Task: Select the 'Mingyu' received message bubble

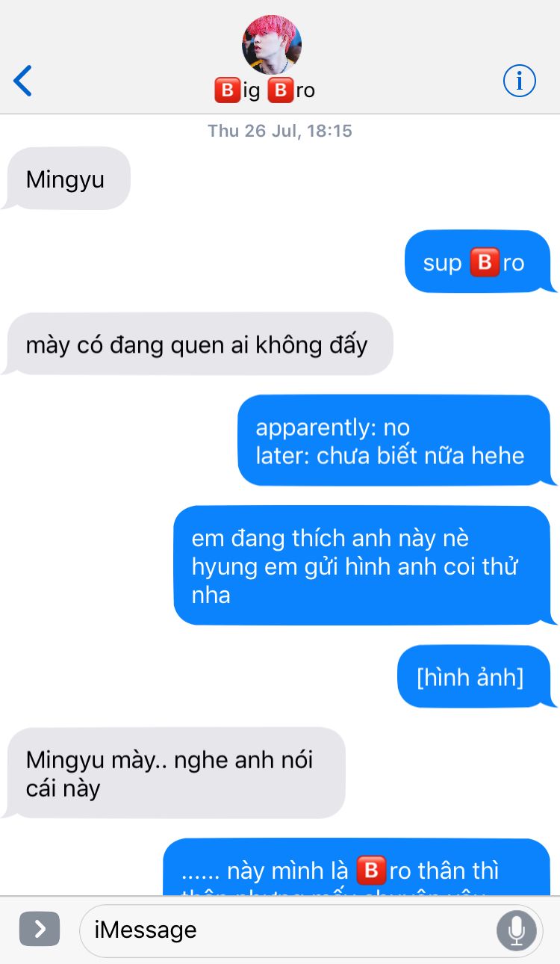Action: [x=69, y=179]
